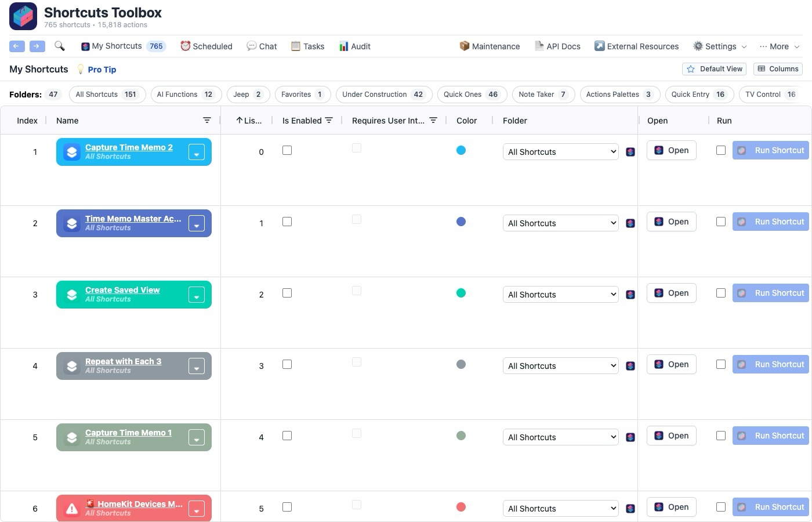The width and height of the screenshot is (812, 522).
Task: Click the warning icon on HomeKit Devices shortcut
Action: [72, 509]
